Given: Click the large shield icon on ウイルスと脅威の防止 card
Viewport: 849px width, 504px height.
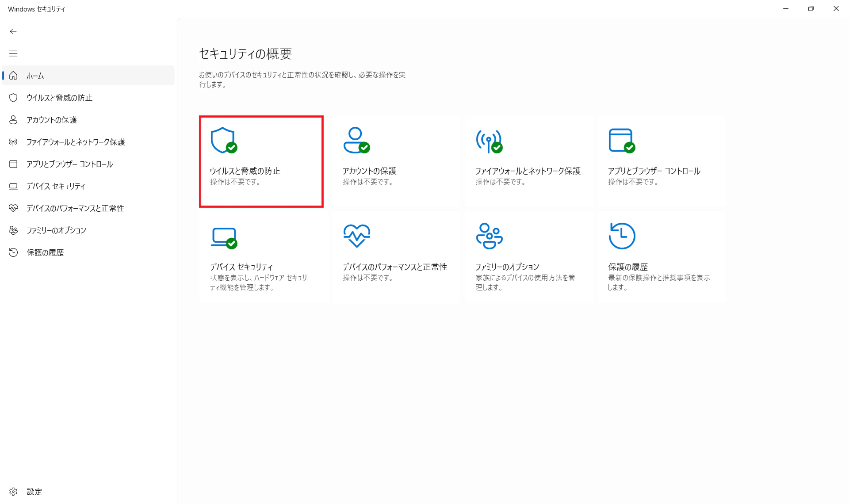Looking at the screenshot, I should [224, 140].
